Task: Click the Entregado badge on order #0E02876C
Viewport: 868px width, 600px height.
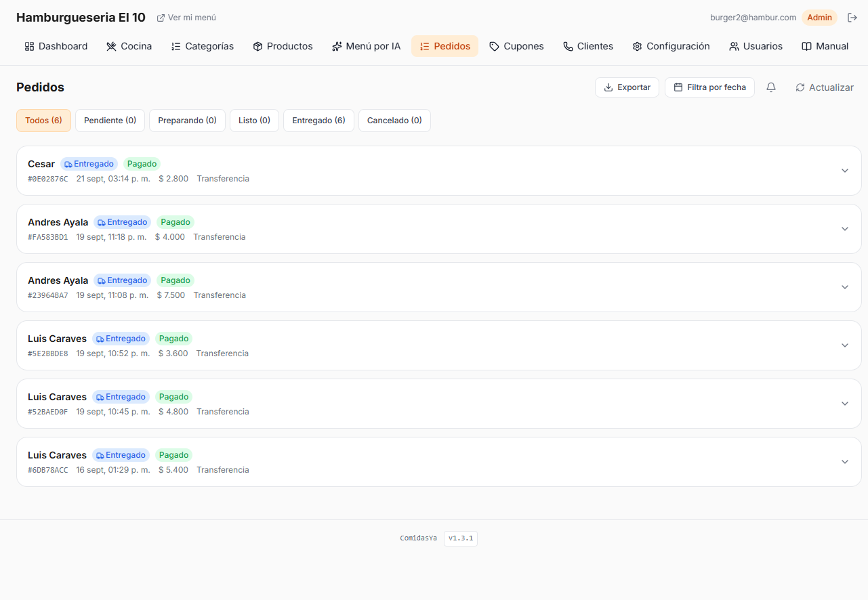Action: [x=89, y=164]
